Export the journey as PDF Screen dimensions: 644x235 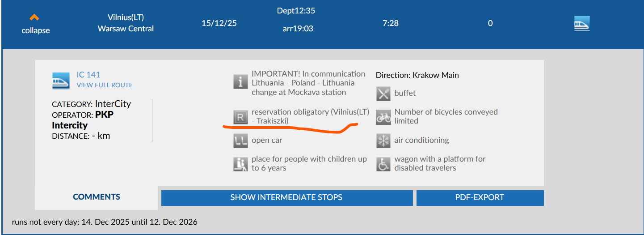click(480, 197)
